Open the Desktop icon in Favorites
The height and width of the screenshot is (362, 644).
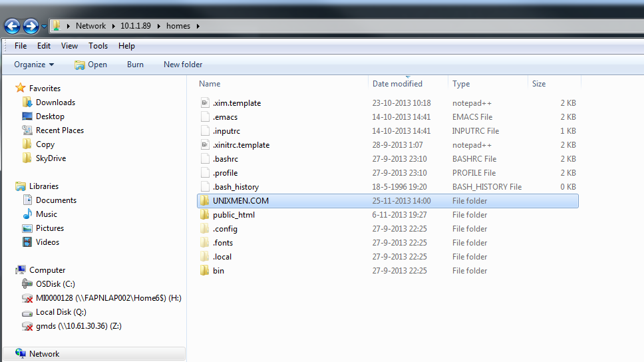(27, 116)
